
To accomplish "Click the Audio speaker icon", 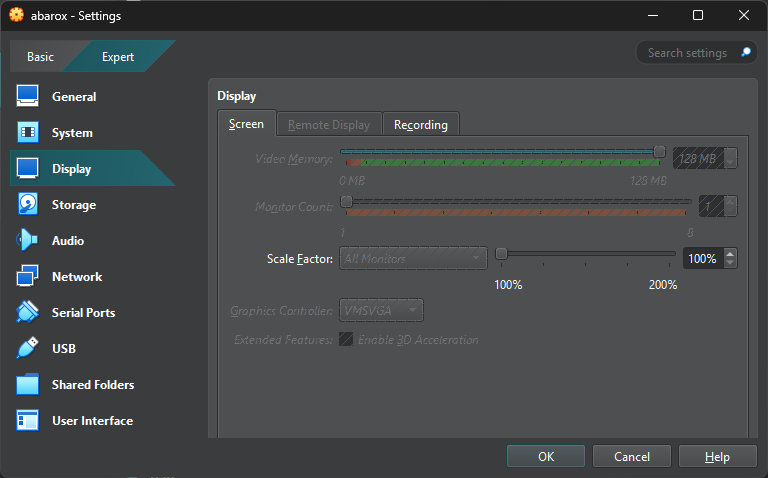I will (27, 240).
